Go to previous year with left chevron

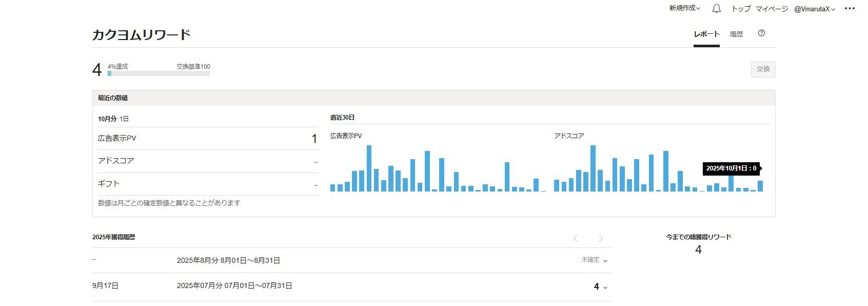click(x=576, y=238)
